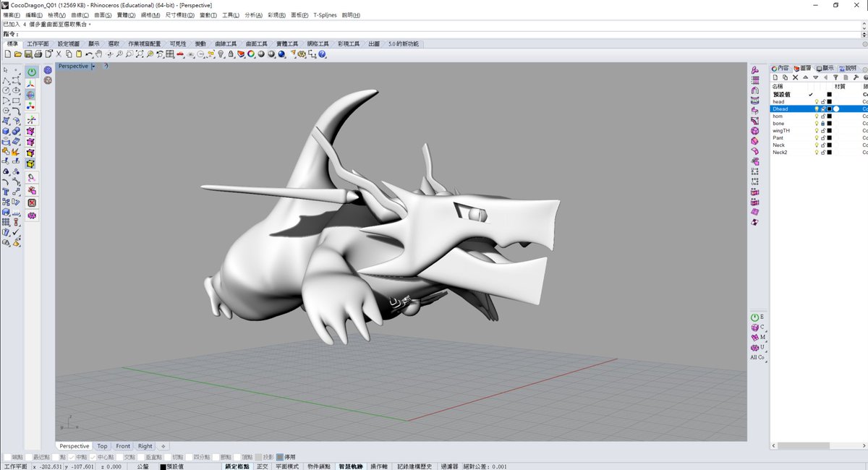The width and height of the screenshot is (868, 470).
Task: Switch to the 網格工具 toolbar tab
Action: coord(318,44)
